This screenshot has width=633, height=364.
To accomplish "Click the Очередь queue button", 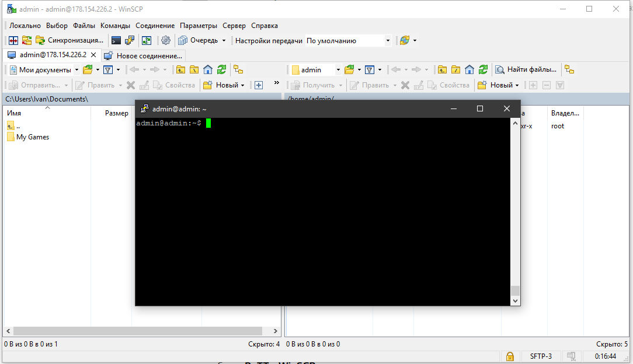I will click(198, 40).
